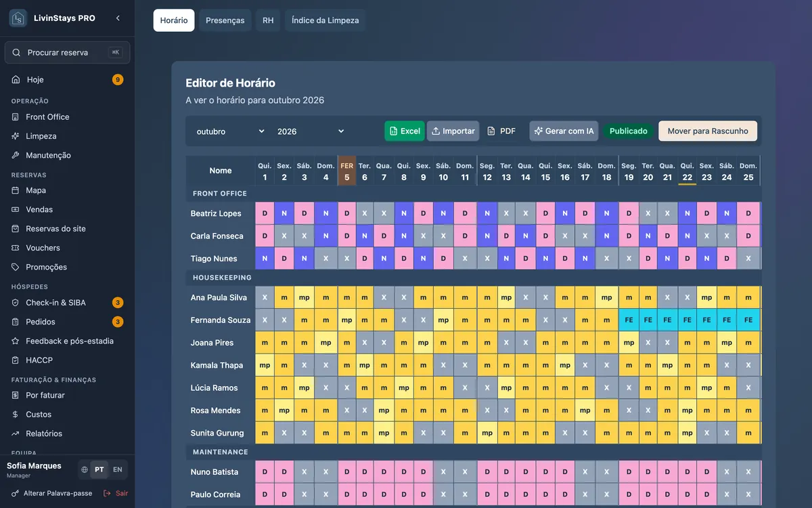Click the Importar button
812x508 pixels.
(453, 131)
